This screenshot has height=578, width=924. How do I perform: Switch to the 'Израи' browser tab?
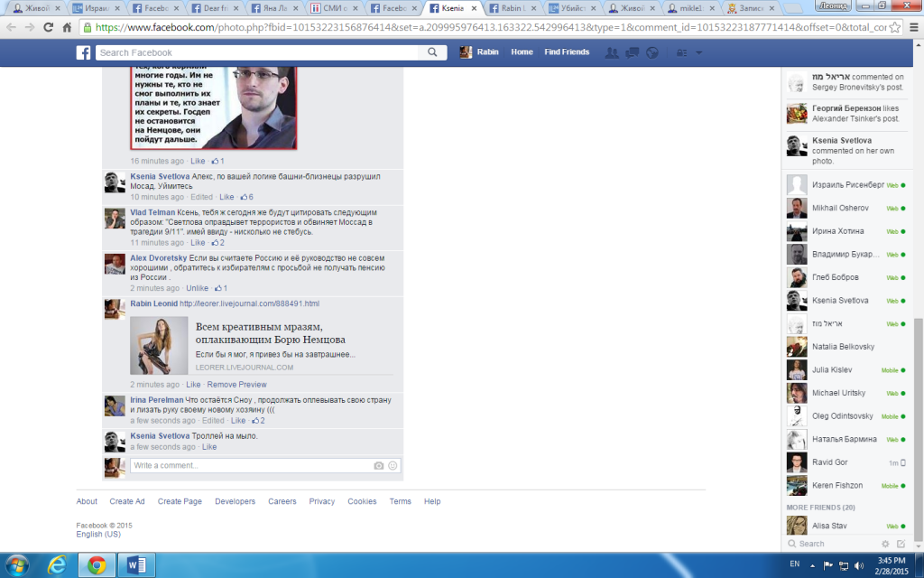[94, 8]
